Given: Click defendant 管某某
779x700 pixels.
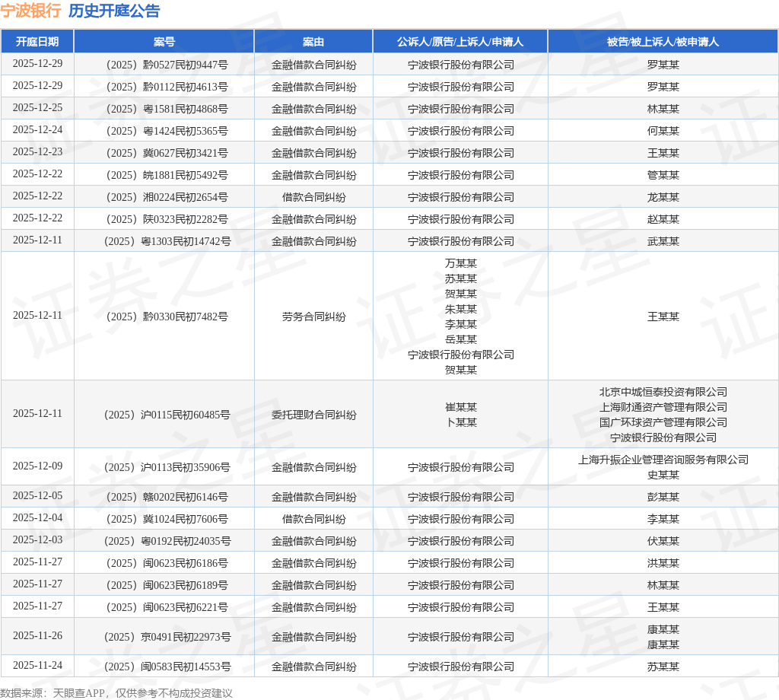Looking at the screenshot, I should [x=663, y=175].
